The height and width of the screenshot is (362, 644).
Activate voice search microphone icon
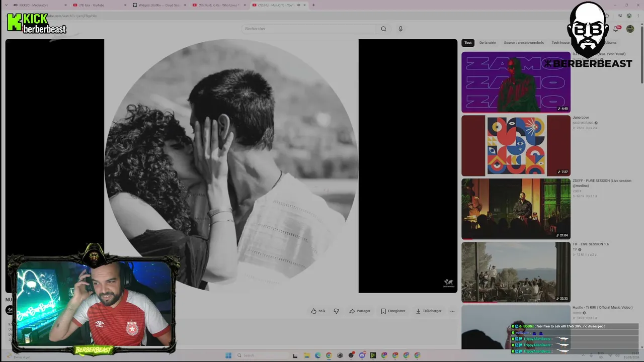[x=400, y=29]
